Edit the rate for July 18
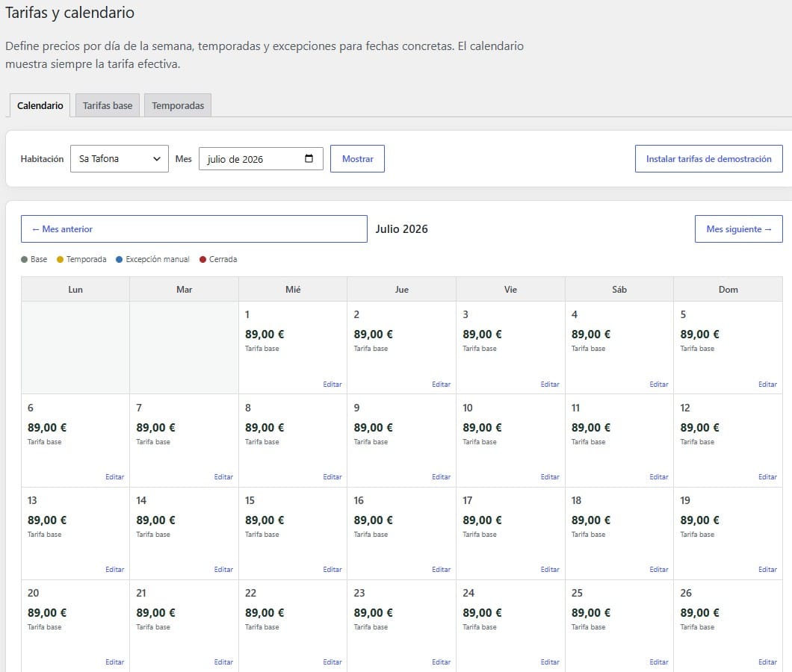792x672 pixels. tap(659, 569)
